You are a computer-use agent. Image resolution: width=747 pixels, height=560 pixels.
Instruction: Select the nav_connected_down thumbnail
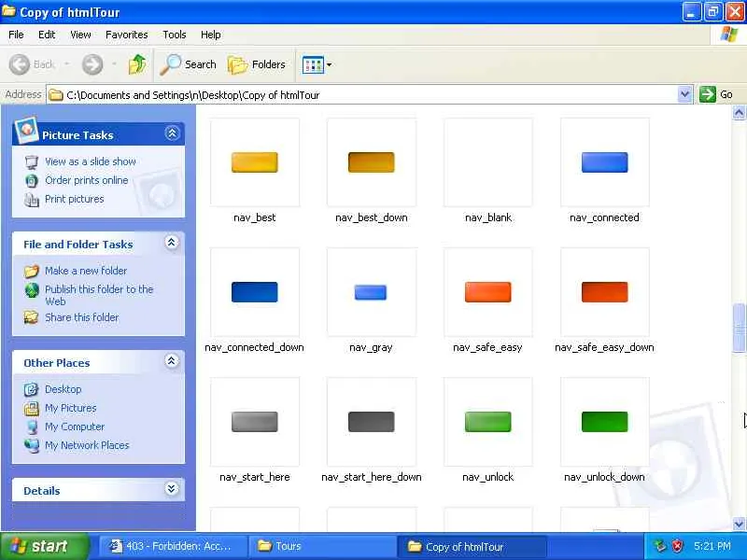(254, 292)
